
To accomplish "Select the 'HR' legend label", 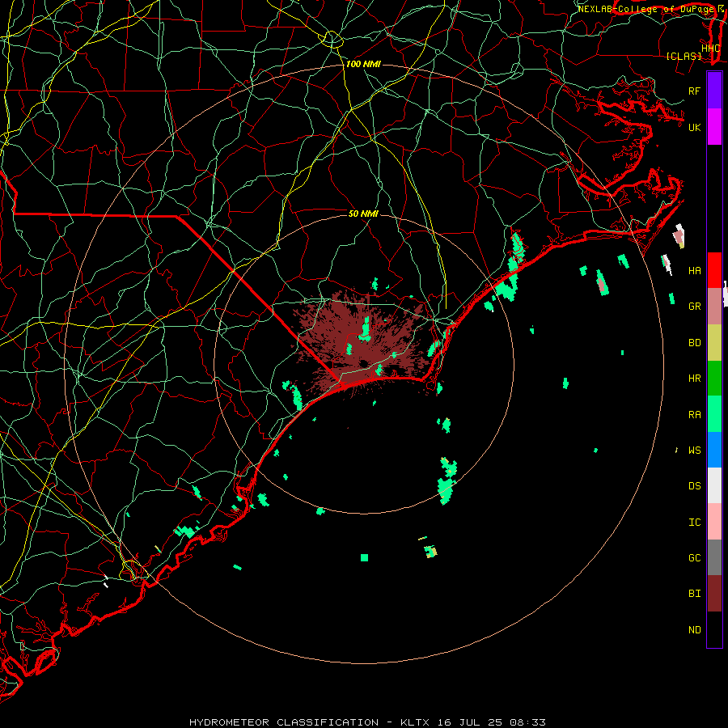I will tap(694, 379).
